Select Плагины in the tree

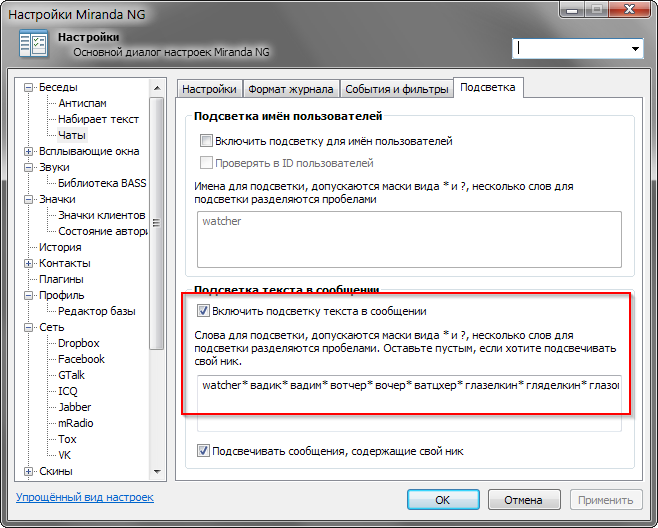point(61,279)
